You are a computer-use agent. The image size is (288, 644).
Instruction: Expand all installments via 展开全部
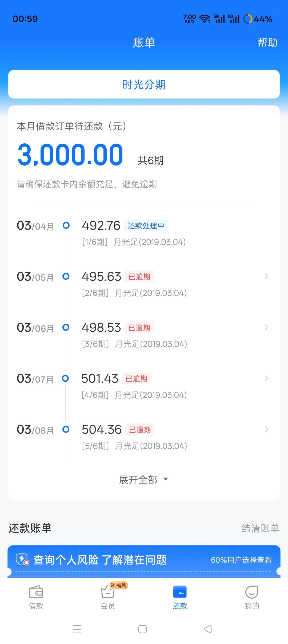(143, 480)
